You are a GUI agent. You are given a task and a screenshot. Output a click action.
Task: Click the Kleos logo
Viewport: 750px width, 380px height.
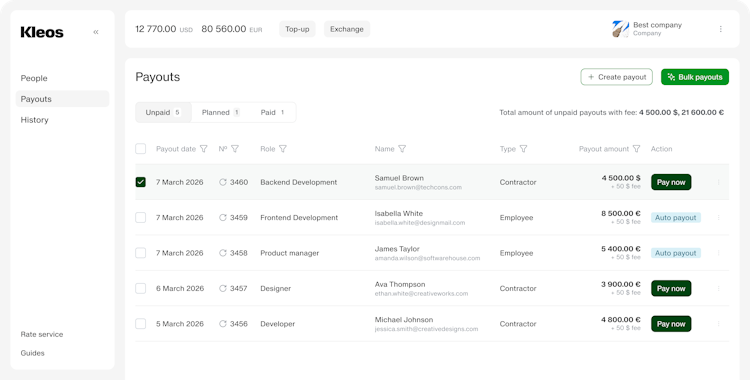[42, 32]
